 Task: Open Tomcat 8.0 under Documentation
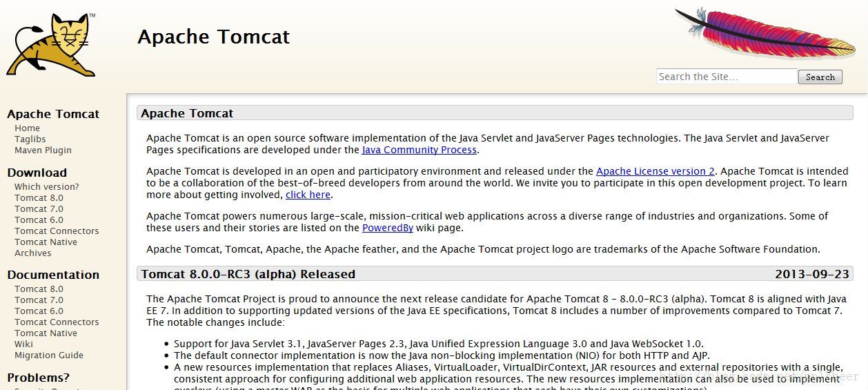[39, 289]
